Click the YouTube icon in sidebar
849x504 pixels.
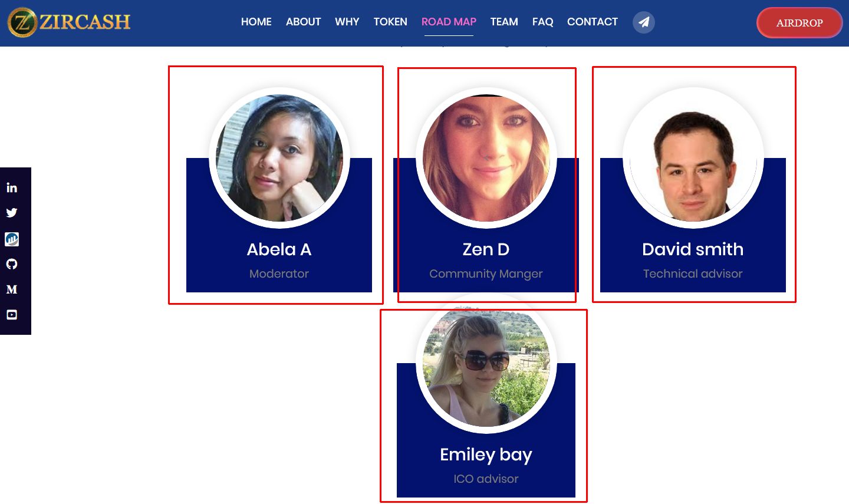click(x=12, y=315)
